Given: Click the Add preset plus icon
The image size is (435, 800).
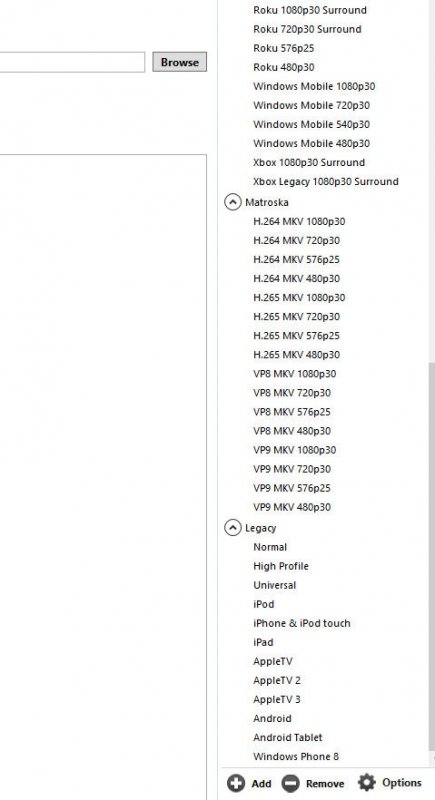Looking at the screenshot, I should coord(236,783).
